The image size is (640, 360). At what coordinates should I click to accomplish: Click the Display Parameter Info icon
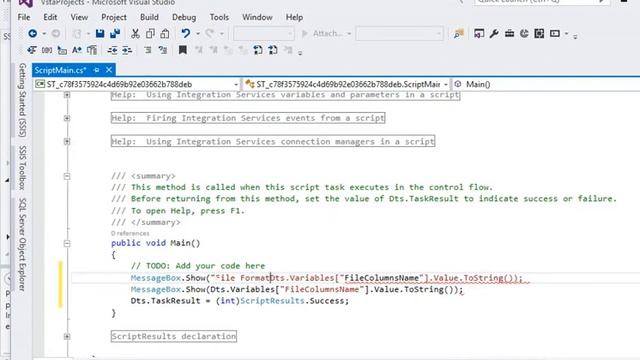[x=47, y=50]
